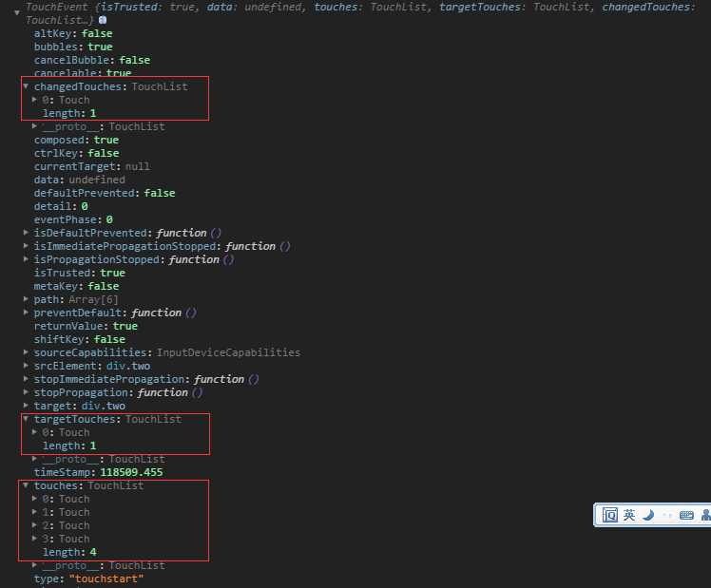Click the type value "touchstart"
Screen dimensions: 711x588
(x=106, y=579)
